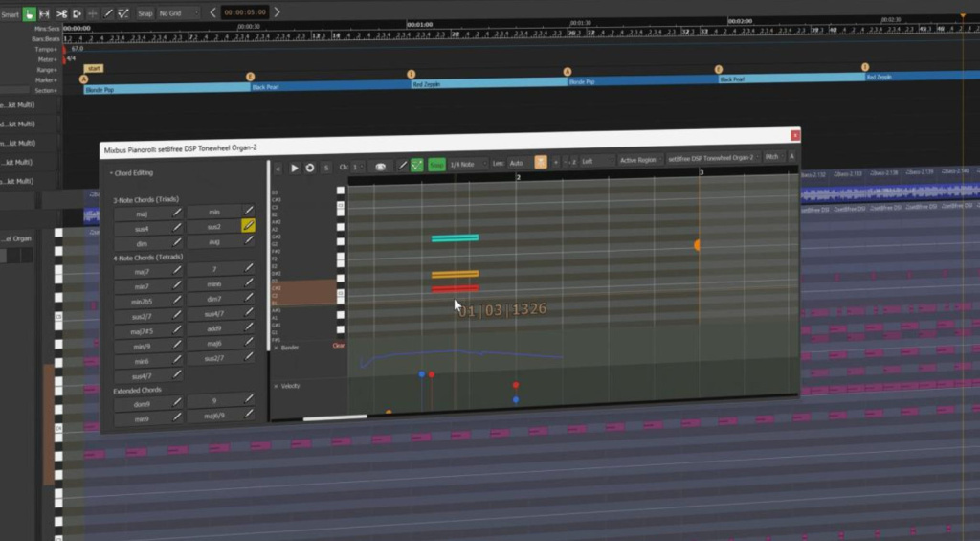Open the Left zoom focus dropdown
Screen dimensions: 980x541
pos(597,161)
